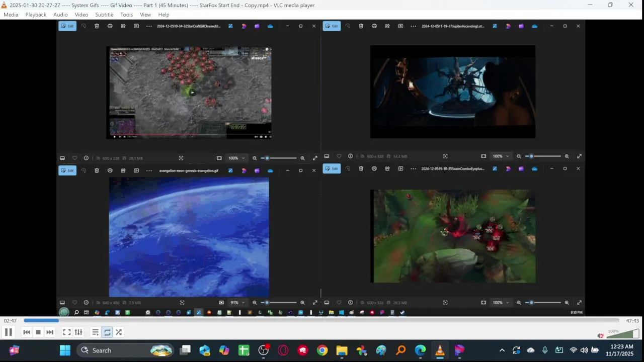Open the green cross taskbar app
Image resolution: width=644 pixels, height=362 pixels.
[x=244, y=350]
